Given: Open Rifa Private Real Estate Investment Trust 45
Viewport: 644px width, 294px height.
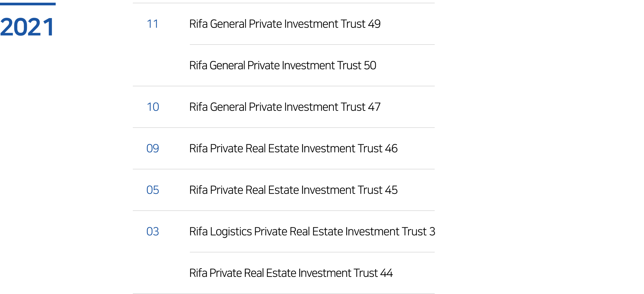Looking at the screenshot, I should pos(293,190).
